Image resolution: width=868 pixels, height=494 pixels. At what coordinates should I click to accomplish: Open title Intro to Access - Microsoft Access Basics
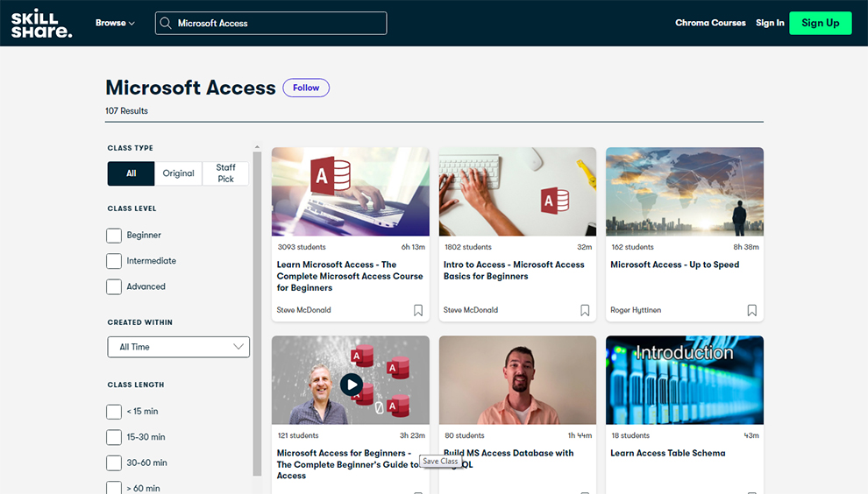tap(514, 271)
